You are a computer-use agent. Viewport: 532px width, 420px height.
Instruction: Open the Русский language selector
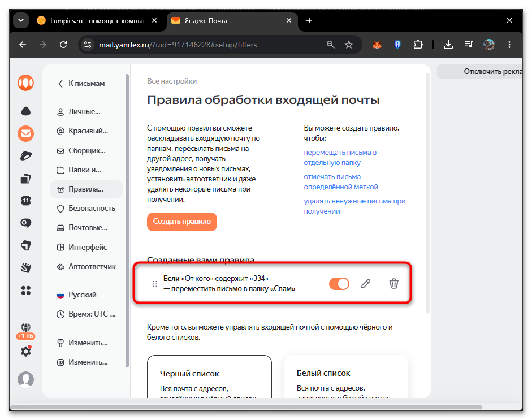click(77, 295)
